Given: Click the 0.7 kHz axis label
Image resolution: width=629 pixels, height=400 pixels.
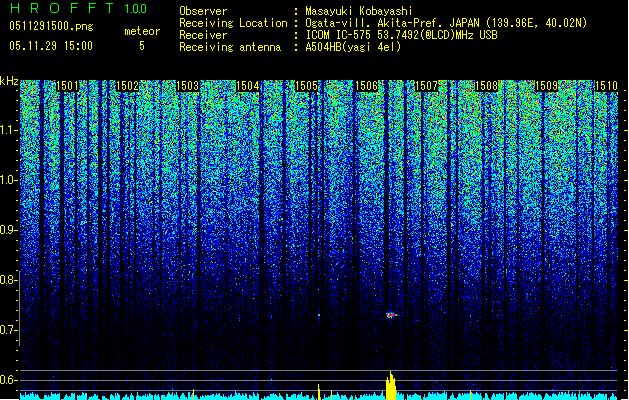Looking at the screenshot, I should click(x=8, y=330).
